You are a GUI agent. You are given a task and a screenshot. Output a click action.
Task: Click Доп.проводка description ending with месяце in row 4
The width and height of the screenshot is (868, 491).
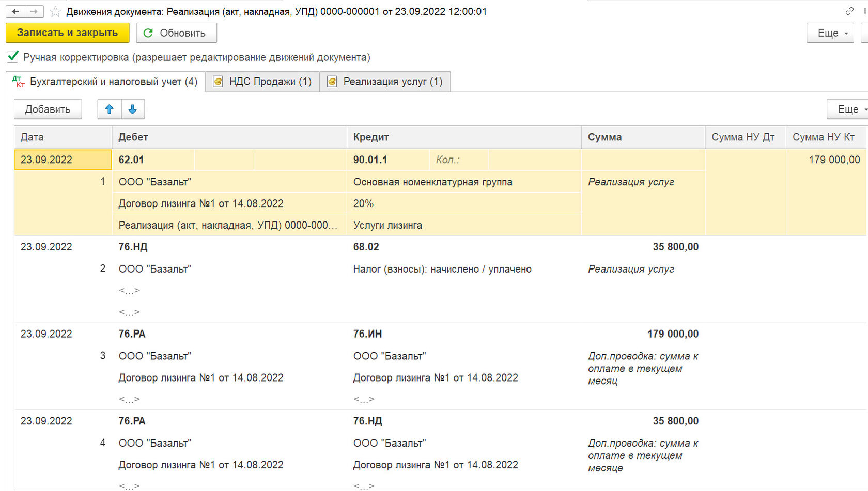[643, 455]
